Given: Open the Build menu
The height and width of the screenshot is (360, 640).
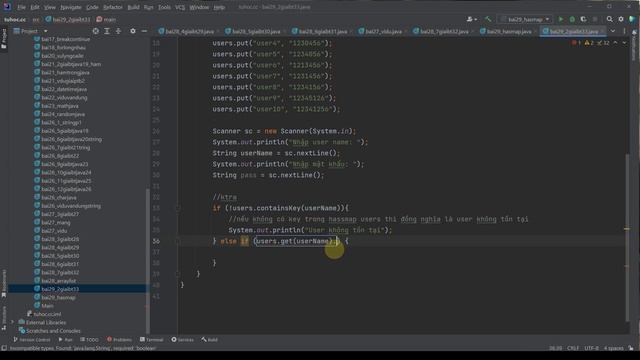Looking at the screenshot, I should (x=133, y=7).
